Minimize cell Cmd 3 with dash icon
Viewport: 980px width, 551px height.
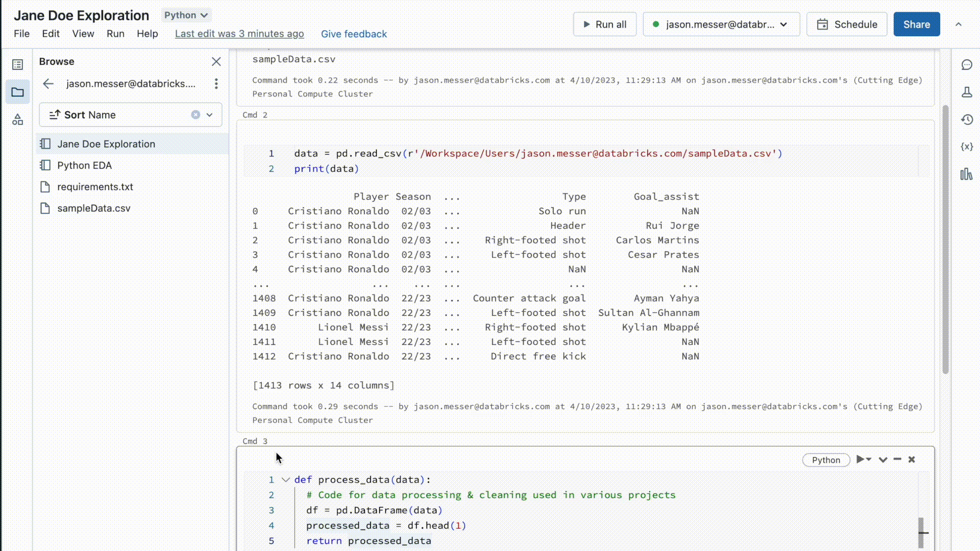click(897, 460)
